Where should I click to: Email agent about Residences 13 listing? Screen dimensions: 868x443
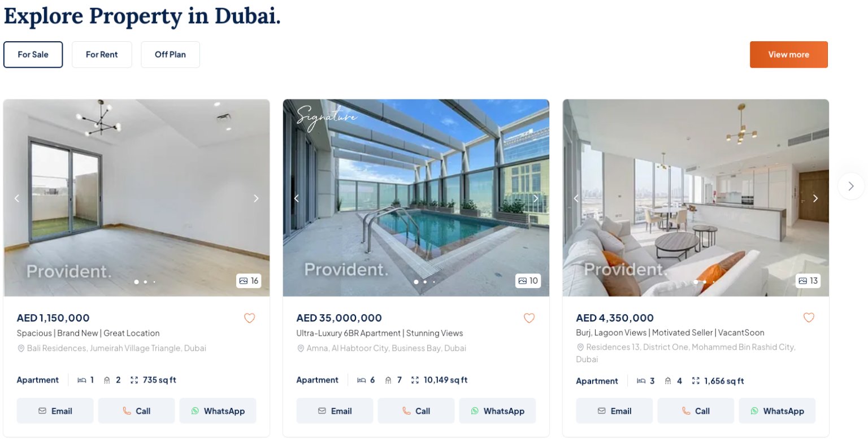tap(614, 411)
